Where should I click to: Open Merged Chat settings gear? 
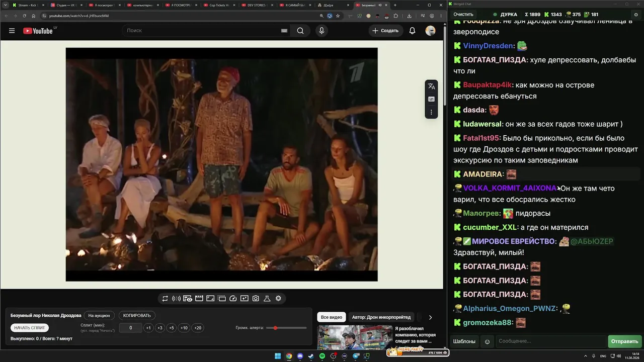pos(636,15)
